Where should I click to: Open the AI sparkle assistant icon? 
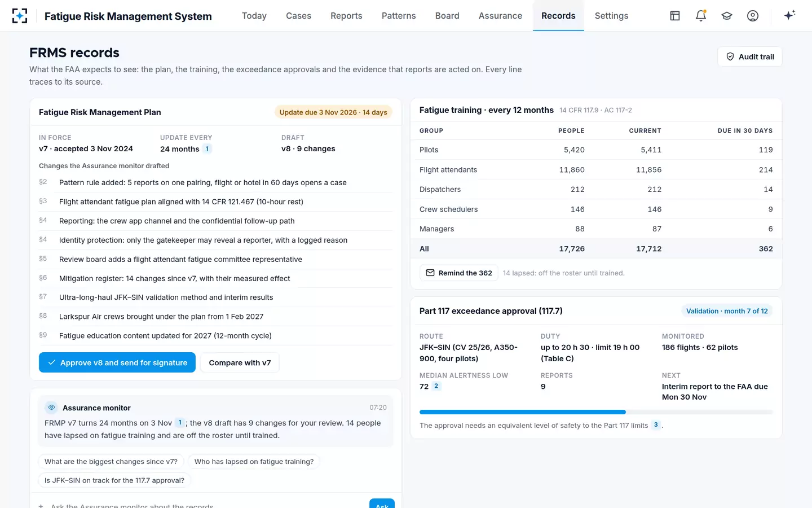coord(789,15)
